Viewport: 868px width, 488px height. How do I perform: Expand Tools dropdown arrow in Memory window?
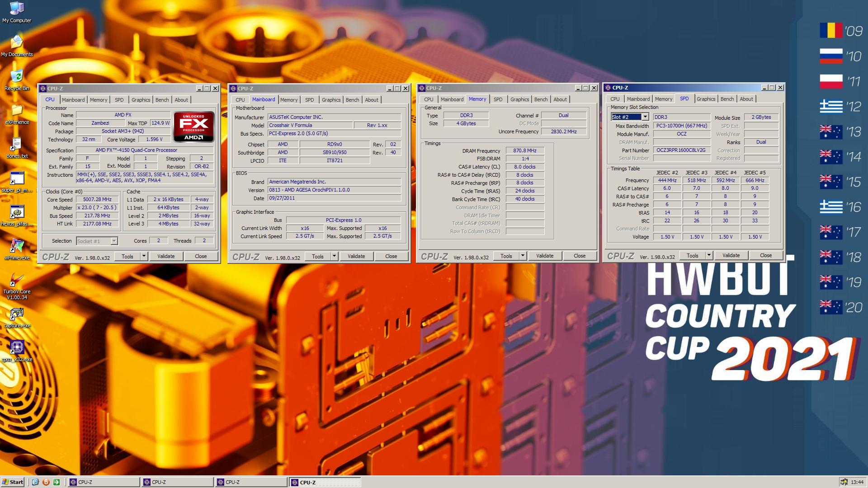523,256
